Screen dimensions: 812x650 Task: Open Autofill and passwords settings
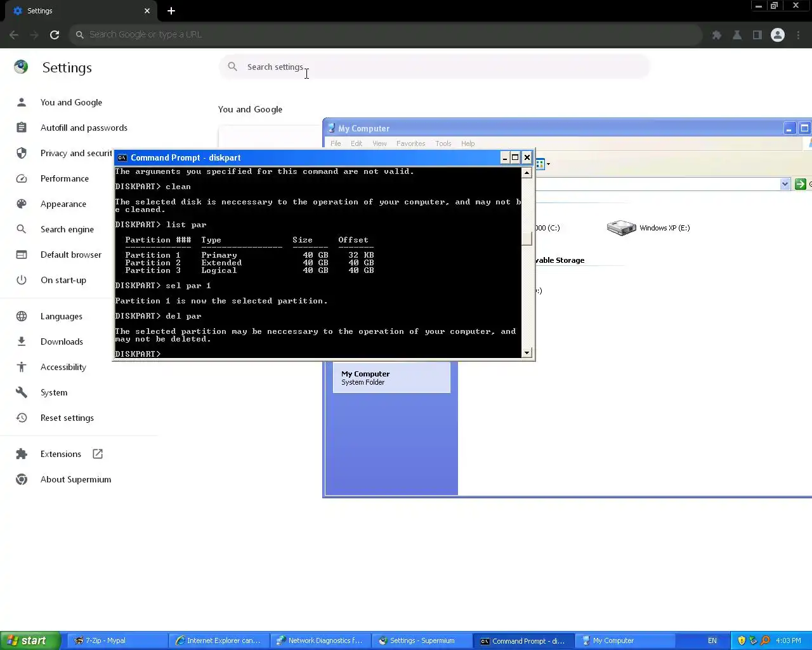(x=84, y=128)
